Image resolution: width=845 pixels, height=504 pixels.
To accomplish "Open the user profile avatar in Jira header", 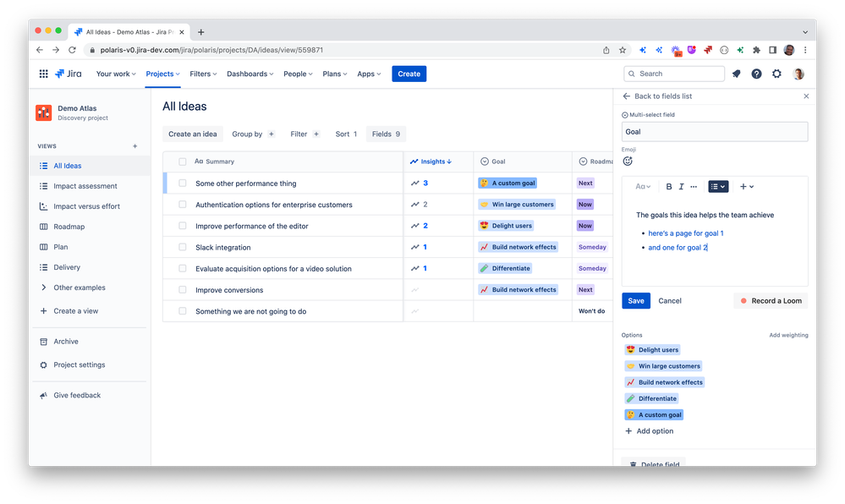I will coord(798,74).
